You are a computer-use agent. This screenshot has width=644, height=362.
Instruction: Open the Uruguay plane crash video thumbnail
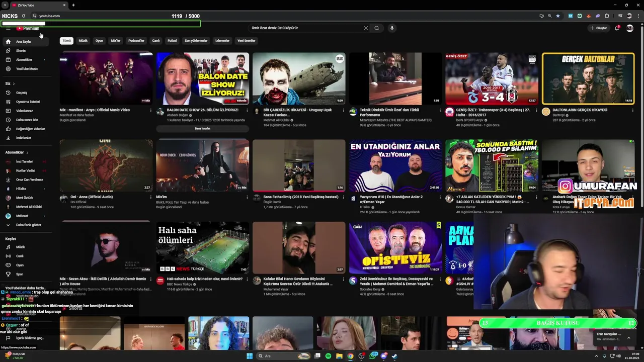tap(299, 78)
